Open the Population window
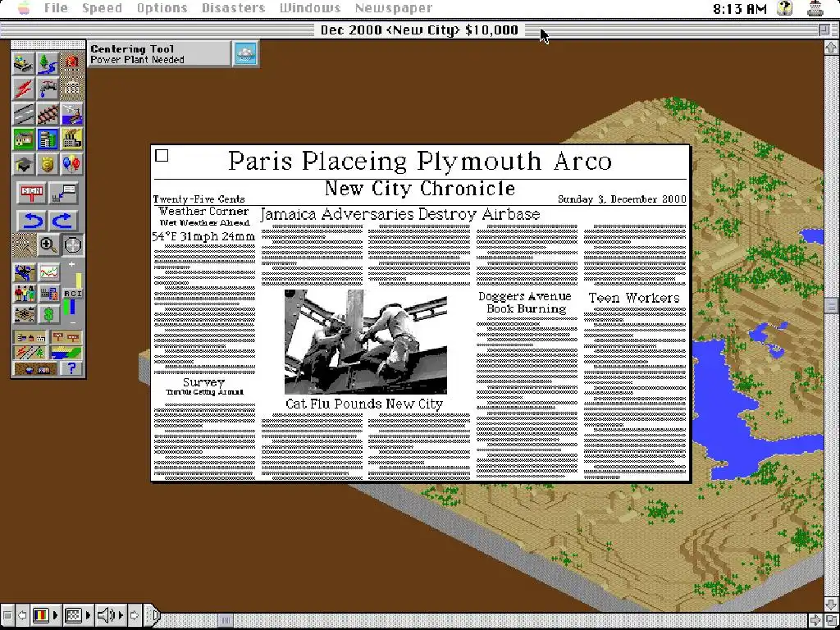 click(x=24, y=293)
